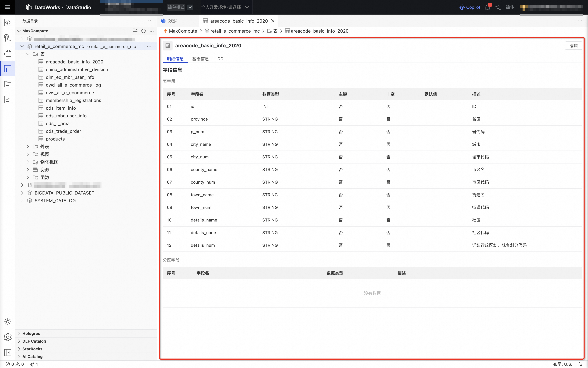Refresh the MaxCompute catalog tree
Image resolution: width=588 pixels, height=368 pixels.
click(143, 31)
